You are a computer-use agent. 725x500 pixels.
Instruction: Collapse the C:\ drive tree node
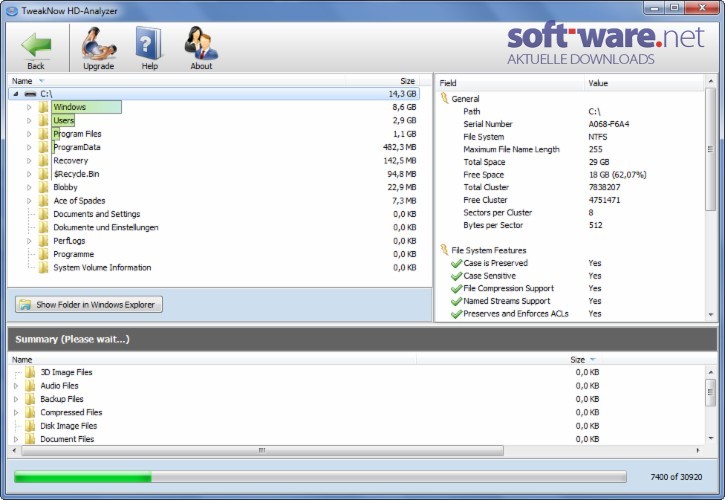(x=16, y=94)
